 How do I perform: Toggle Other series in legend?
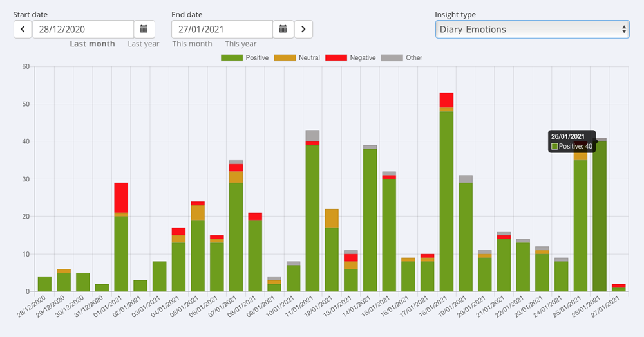click(x=402, y=58)
